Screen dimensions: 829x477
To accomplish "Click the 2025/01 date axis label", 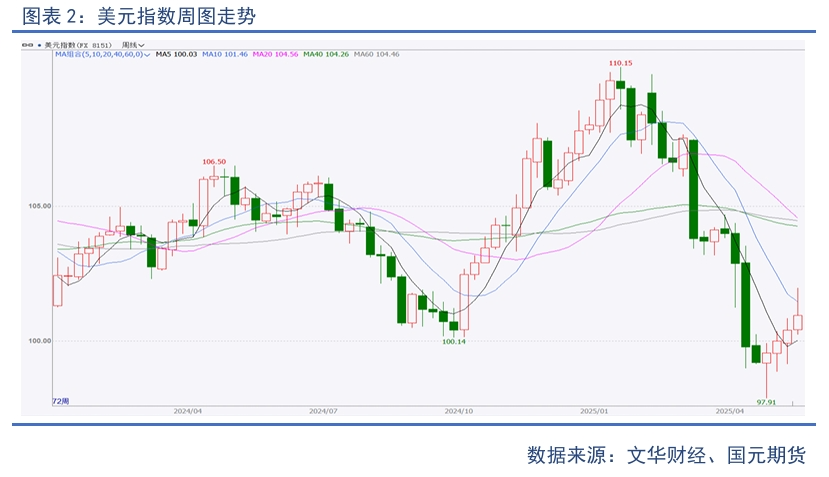I will click(596, 410).
